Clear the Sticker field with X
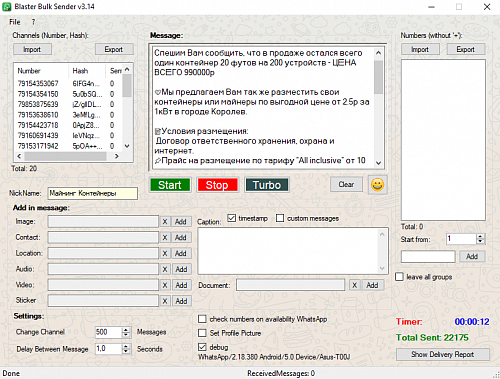The width and height of the screenshot is (500, 379). pyautogui.click(x=165, y=301)
